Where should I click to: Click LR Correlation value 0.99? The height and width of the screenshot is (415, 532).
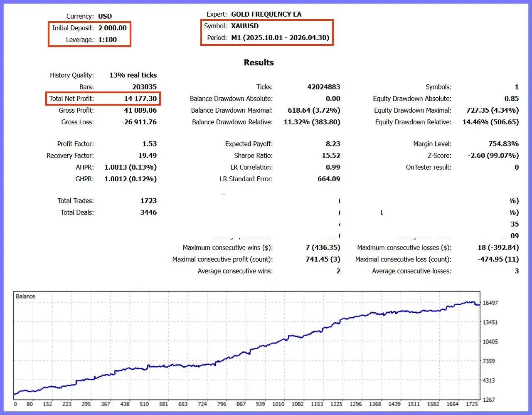point(333,167)
